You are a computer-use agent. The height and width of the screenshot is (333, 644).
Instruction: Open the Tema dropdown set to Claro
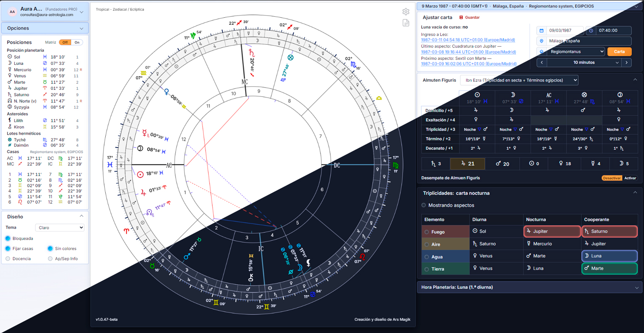pyautogui.click(x=60, y=228)
